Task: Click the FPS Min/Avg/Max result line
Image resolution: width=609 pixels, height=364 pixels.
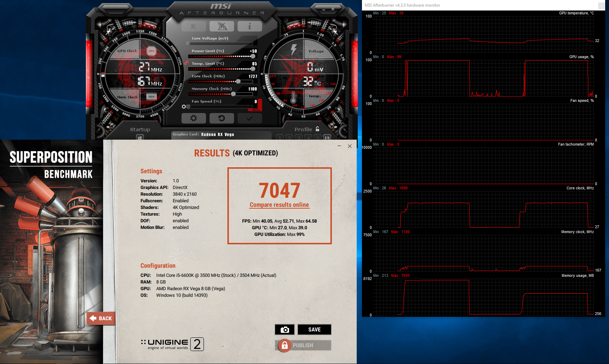Action: pyautogui.click(x=279, y=221)
